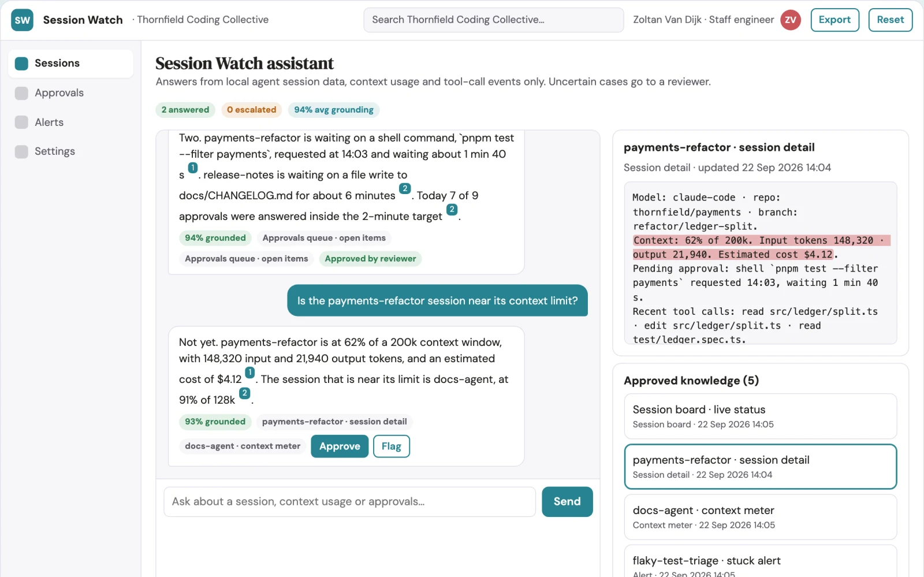
Task: Open Alerts in the sidebar
Action: (x=70, y=122)
